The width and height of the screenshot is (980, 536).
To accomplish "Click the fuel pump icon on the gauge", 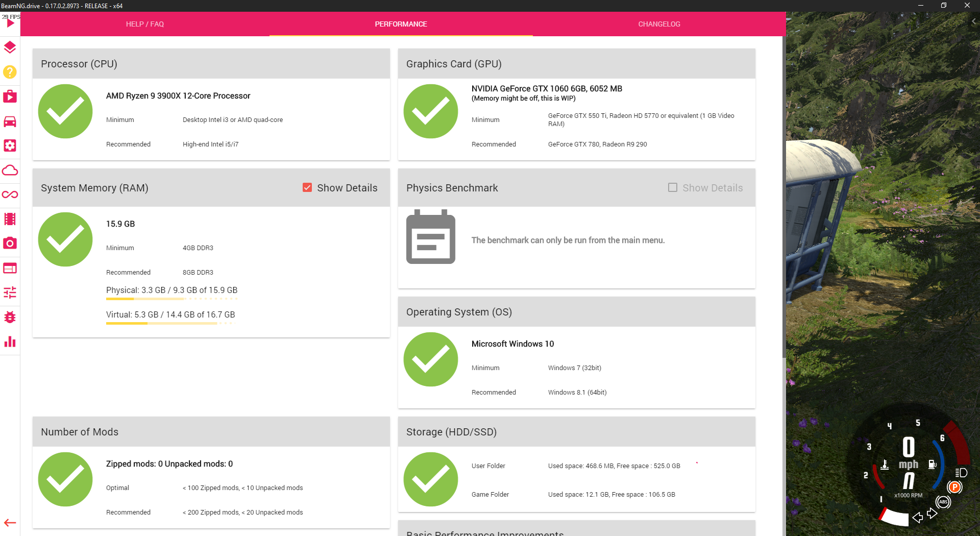I will click(x=932, y=464).
